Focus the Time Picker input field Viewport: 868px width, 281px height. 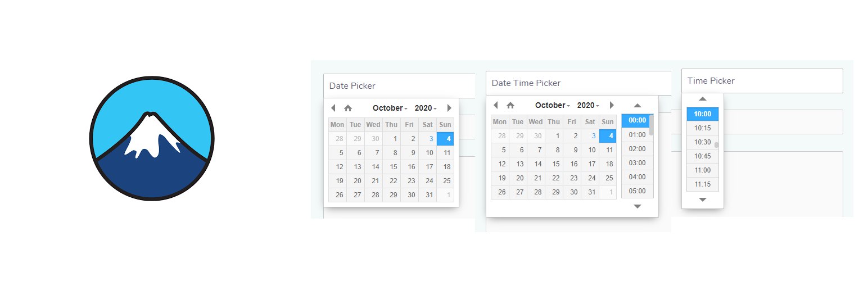point(762,81)
